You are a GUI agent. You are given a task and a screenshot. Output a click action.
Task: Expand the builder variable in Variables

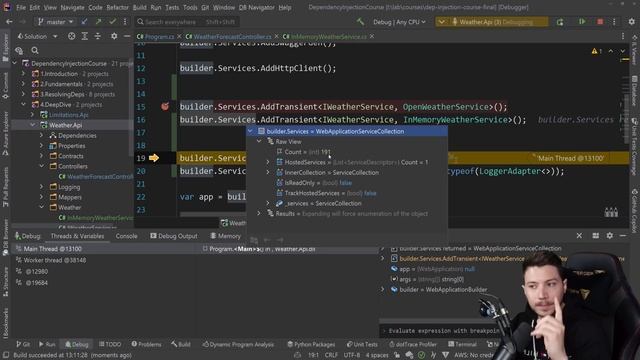click(383, 289)
